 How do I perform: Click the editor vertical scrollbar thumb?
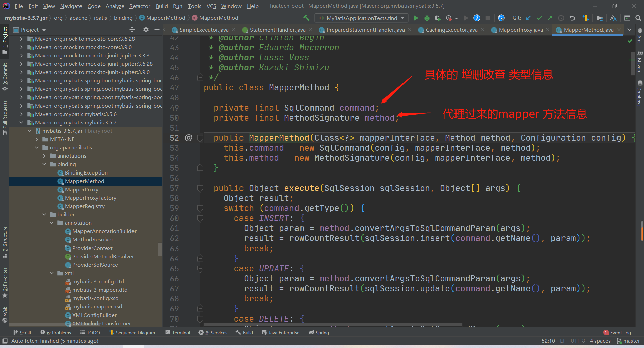[x=633, y=64]
